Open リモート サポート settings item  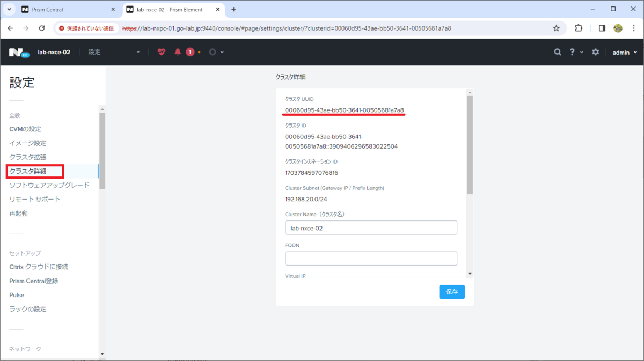[x=35, y=200]
